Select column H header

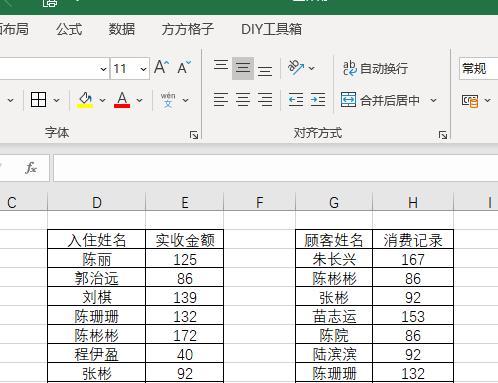click(x=413, y=202)
